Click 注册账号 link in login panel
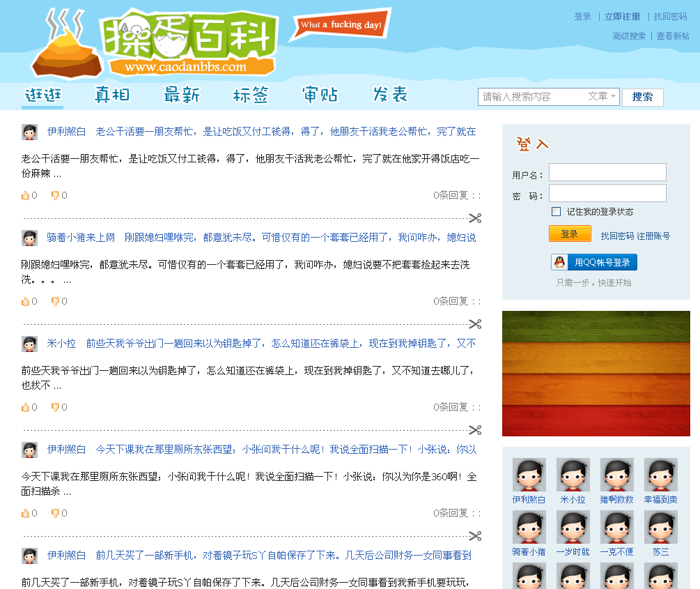 pos(653,236)
